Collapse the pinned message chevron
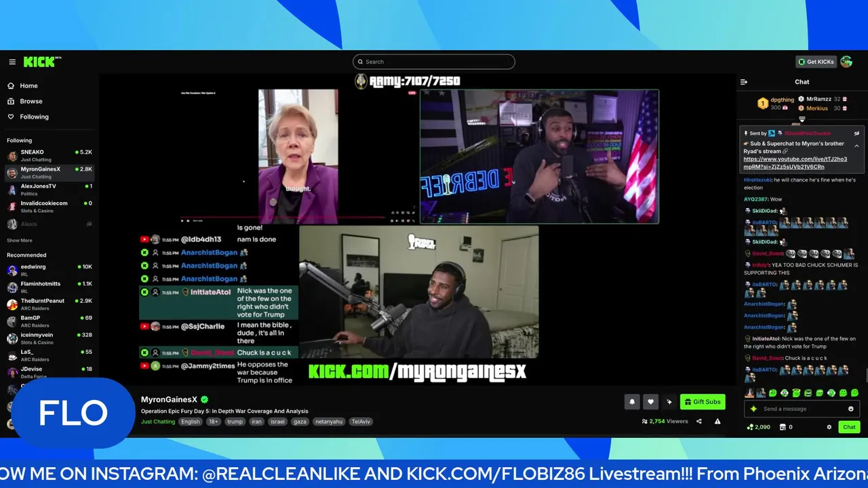 point(856,146)
